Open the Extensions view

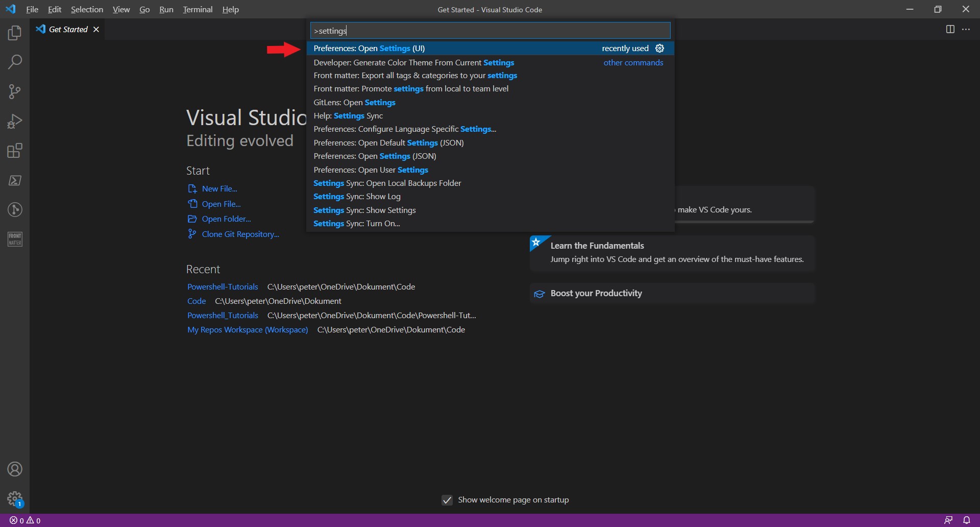point(15,151)
